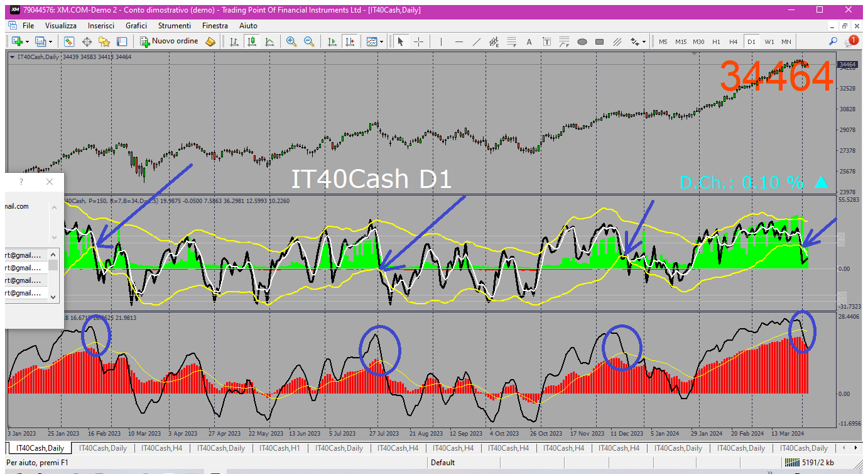Open the search magnifier icon
The width and height of the screenshot is (868, 474).
833,41
